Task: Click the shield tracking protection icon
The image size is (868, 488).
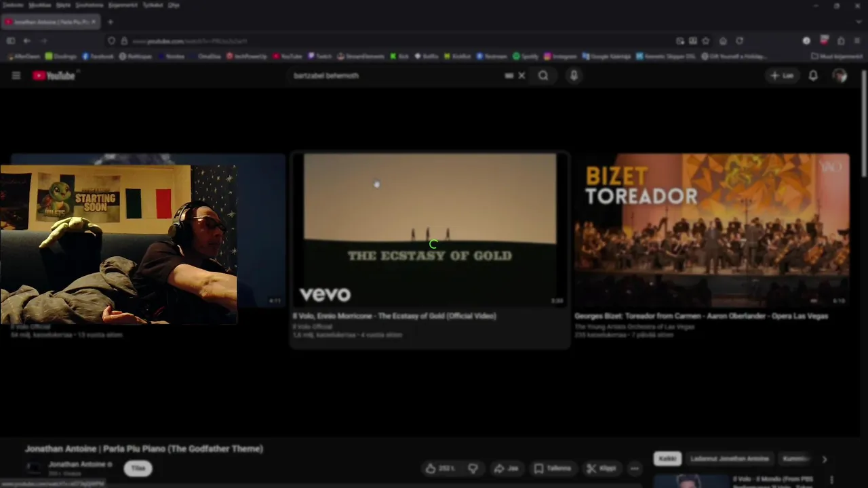Action: click(x=111, y=41)
